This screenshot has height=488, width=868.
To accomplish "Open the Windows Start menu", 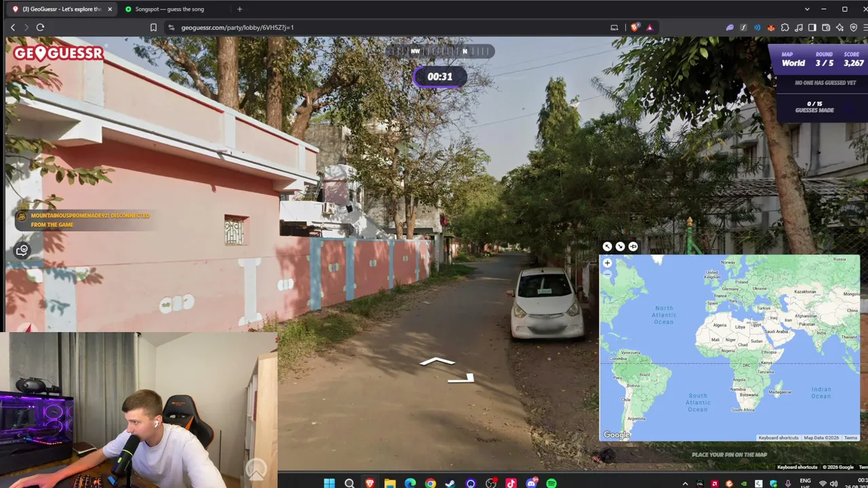I will [x=329, y=483].
